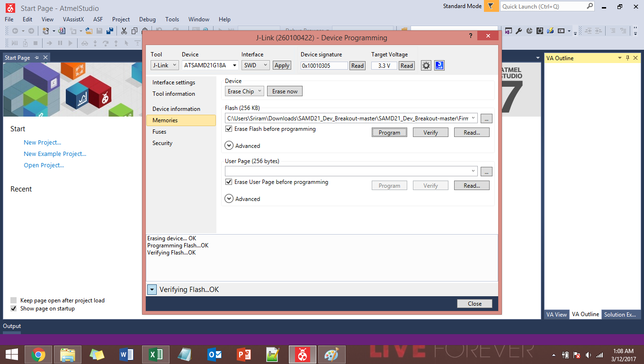The image size is (644, 364).
Task: Open the Debug menu
Action: click(147, 19)
